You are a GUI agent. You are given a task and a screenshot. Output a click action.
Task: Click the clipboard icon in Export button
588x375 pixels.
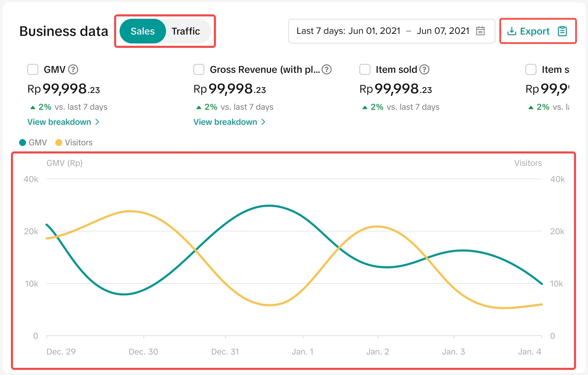point(562,31)
